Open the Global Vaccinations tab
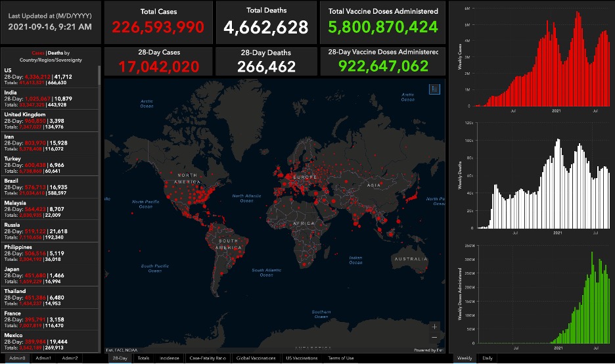This screenshot has width=615, height=364. [256, 358]
